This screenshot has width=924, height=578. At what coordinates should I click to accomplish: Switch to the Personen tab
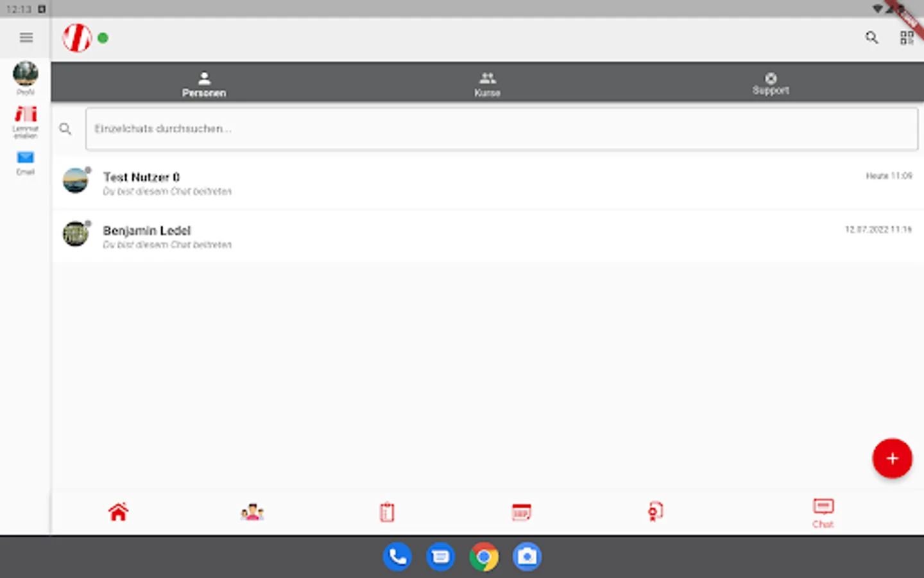tap(204, 84)
